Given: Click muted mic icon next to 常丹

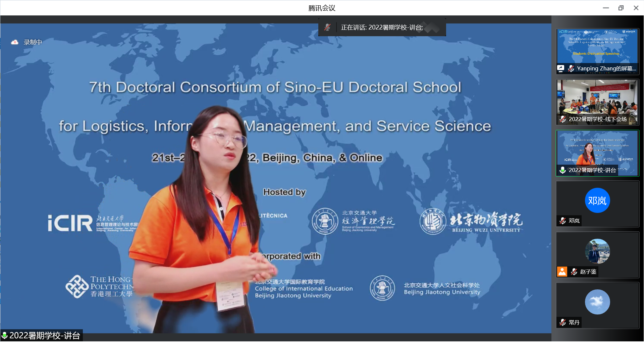Looking at the screenshot, I should (x=562, y=323).
